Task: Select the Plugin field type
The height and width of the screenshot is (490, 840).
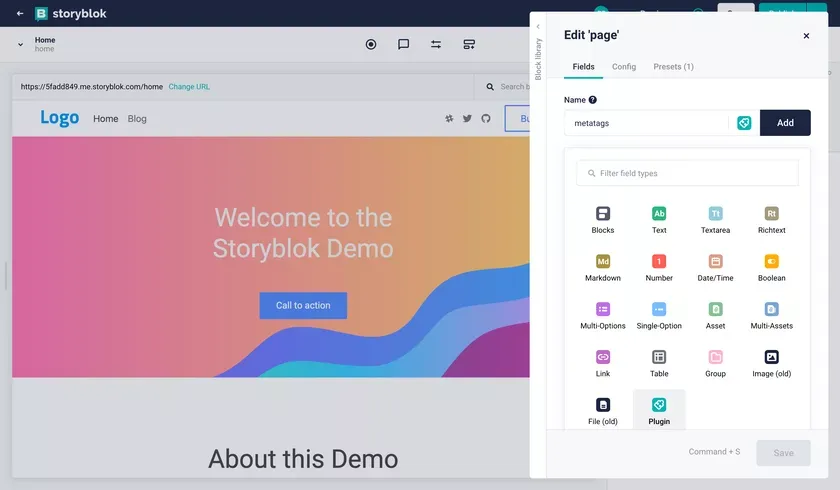Action: click(659, 411)
